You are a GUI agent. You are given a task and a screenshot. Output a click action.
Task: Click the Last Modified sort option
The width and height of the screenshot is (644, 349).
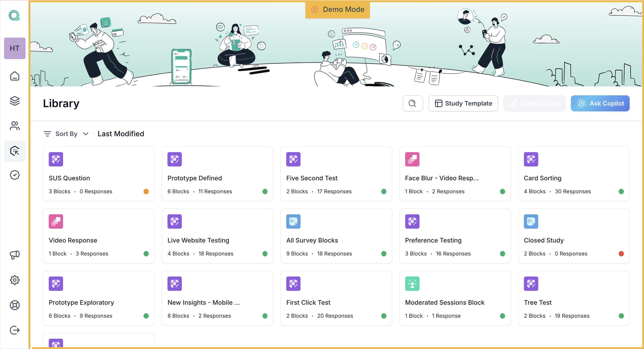click(121, 134)
